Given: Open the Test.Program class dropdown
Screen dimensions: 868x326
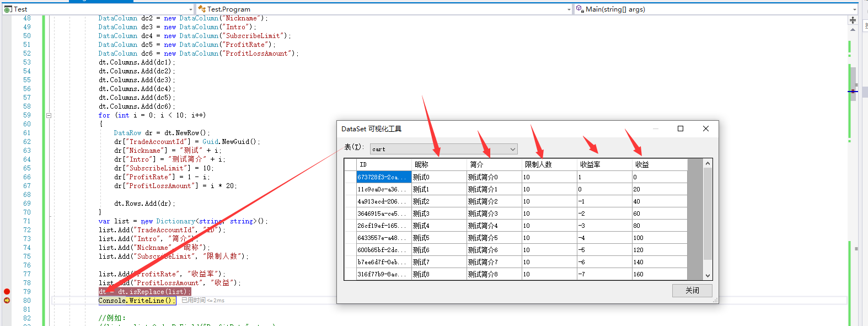Looking at the screenshot, I should tap(384, 9).
